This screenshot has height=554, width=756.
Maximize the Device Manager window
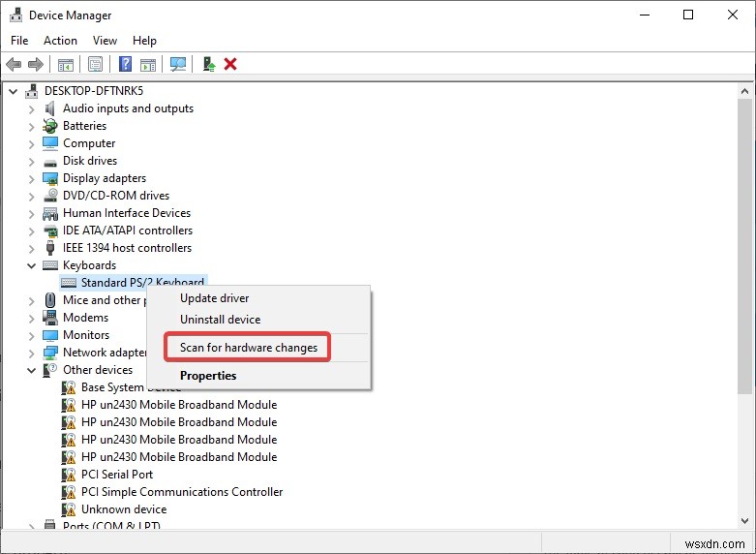[688, 15]
